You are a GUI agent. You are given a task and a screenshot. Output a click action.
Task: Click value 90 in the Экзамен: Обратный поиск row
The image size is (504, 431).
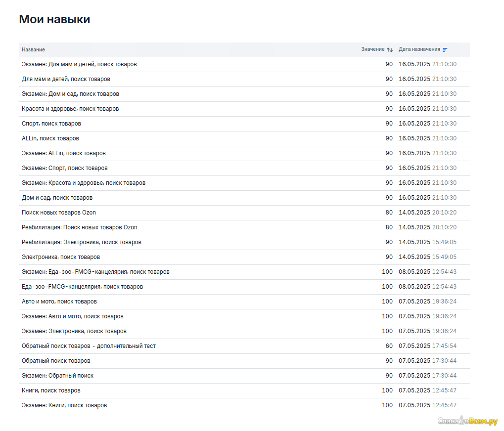coord(389,376)
